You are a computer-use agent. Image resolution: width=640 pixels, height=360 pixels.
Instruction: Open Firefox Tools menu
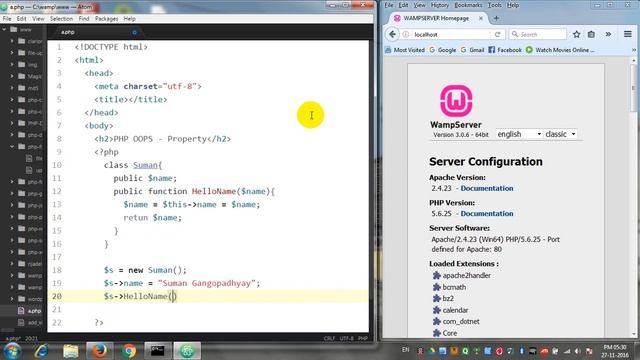(x=494, y=5)
